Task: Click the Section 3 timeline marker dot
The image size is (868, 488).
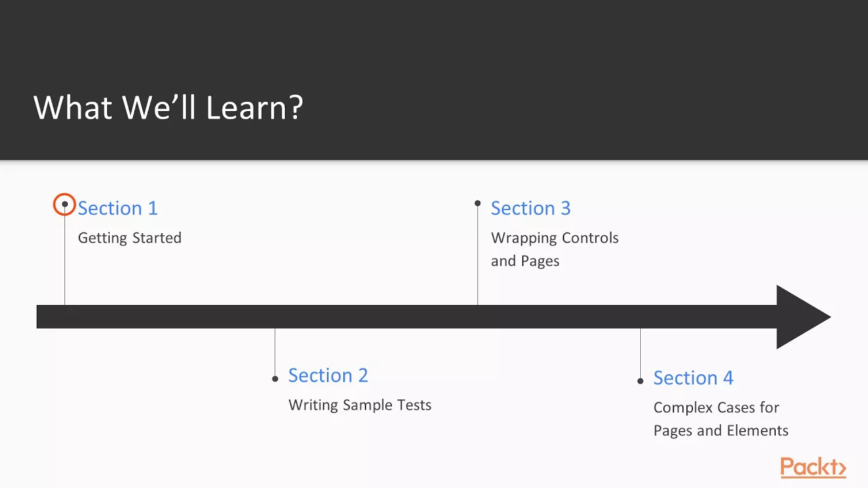Action: click(x=477, y=203)
